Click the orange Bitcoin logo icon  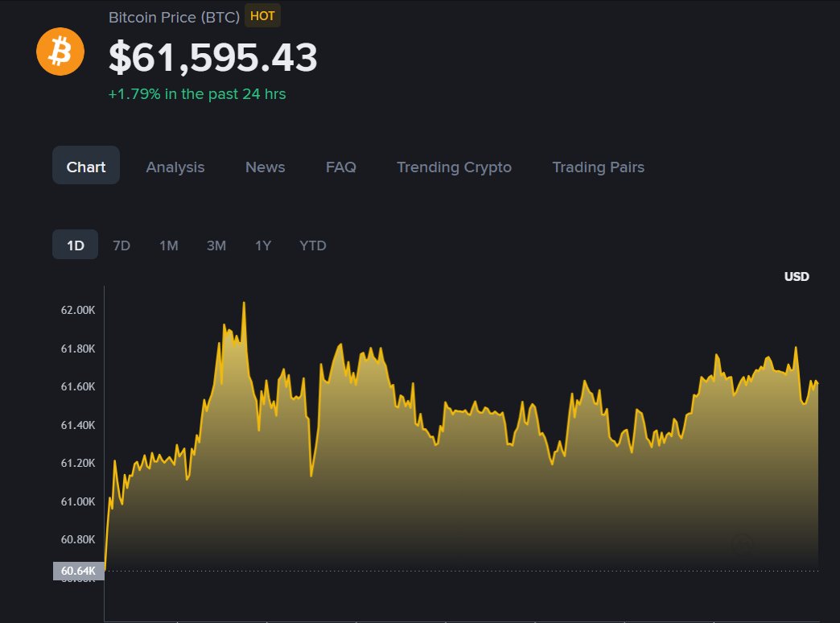(x=60, y=52)
